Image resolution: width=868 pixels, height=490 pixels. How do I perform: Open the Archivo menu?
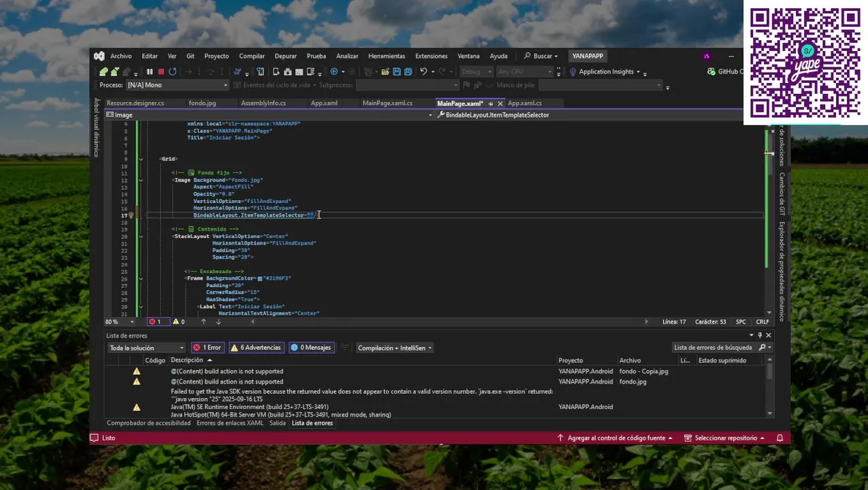[121, 56]
